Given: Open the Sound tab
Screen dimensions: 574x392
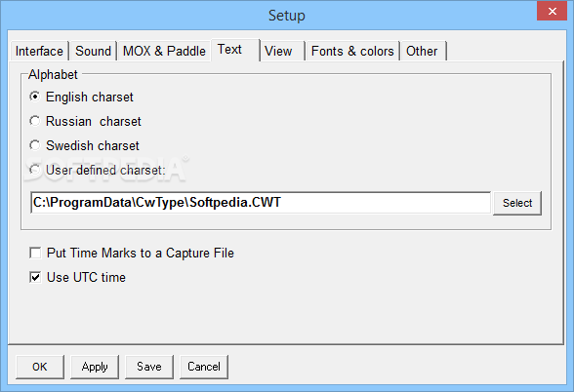Looking at the screenshot, I should coord(93,51).
